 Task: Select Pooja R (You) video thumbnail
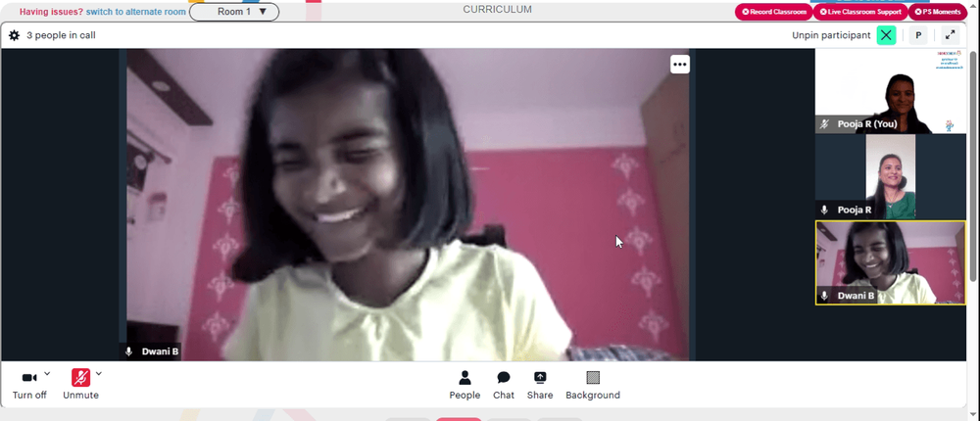pos(890,91)
